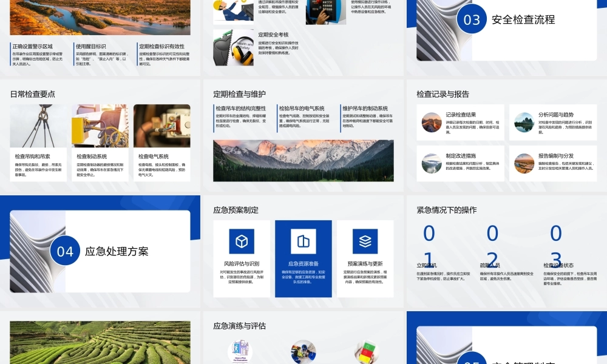Click the 疏散人员 step label

point(490,265)
